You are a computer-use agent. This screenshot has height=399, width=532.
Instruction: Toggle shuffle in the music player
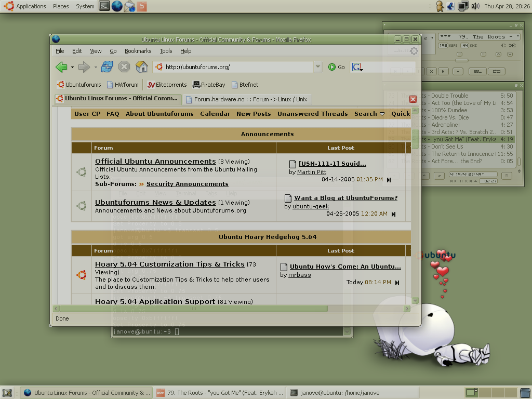[478, 71]
